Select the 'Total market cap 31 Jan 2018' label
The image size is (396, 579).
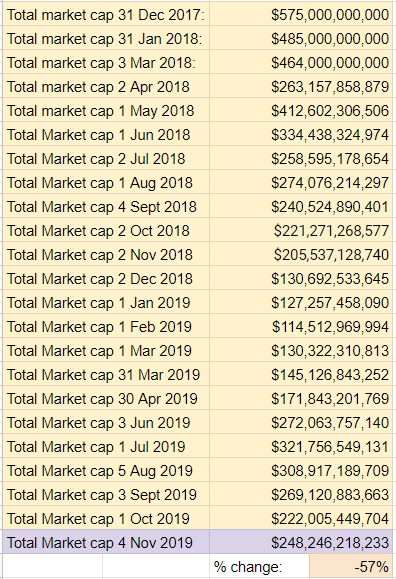[x=106, y=39]
